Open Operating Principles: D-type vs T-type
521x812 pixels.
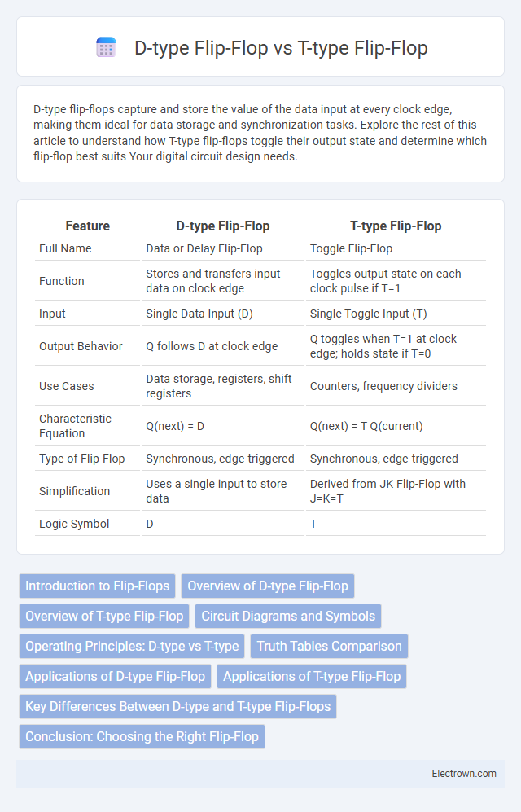pos(132,646)
